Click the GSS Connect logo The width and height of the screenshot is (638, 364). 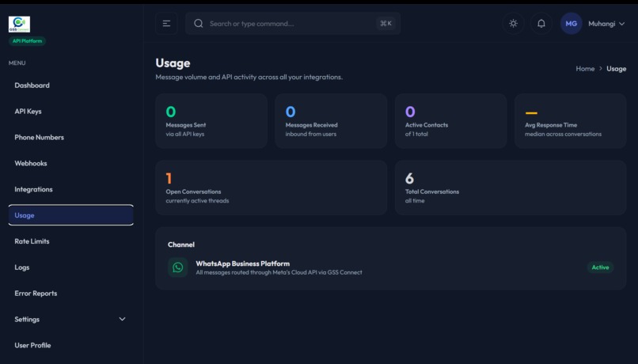(x=19, y=25)
